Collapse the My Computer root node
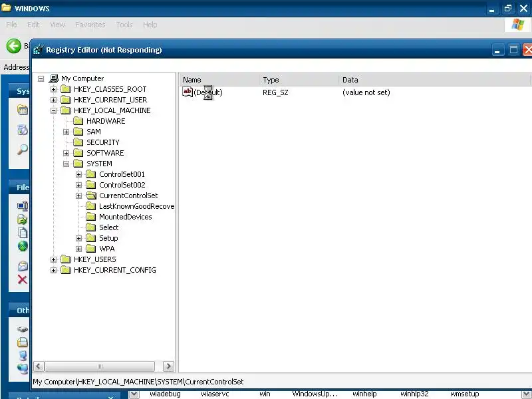Viewport: 532px width, 399px height. pyautogui.click(x=41, y=78)
